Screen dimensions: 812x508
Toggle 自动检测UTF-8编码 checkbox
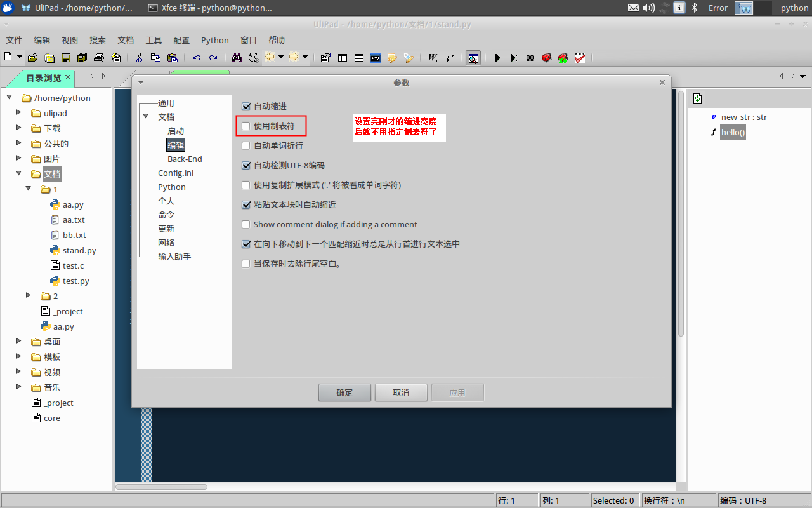coord(246,165)
